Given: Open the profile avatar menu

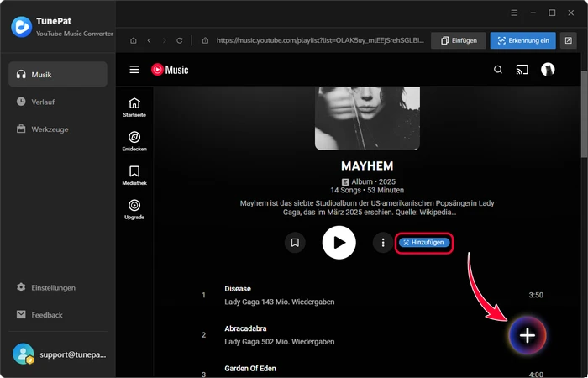Looking at the screenshot, I should click(x=548, y=70).
